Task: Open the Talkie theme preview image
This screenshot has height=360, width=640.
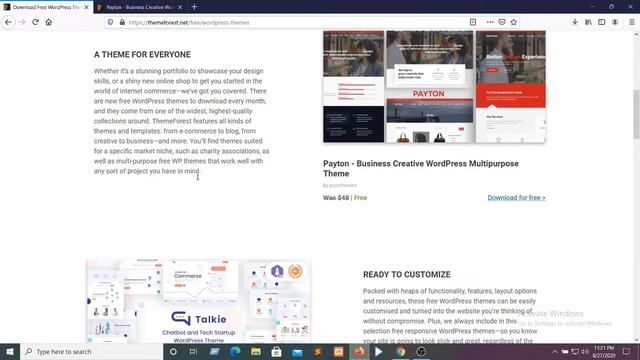Action: 198,301
